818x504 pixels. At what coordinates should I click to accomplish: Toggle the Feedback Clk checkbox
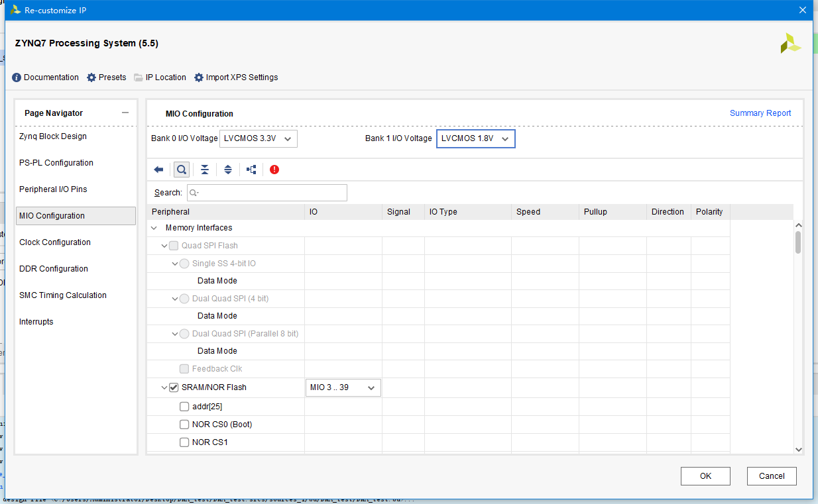(x=184, y=369)
